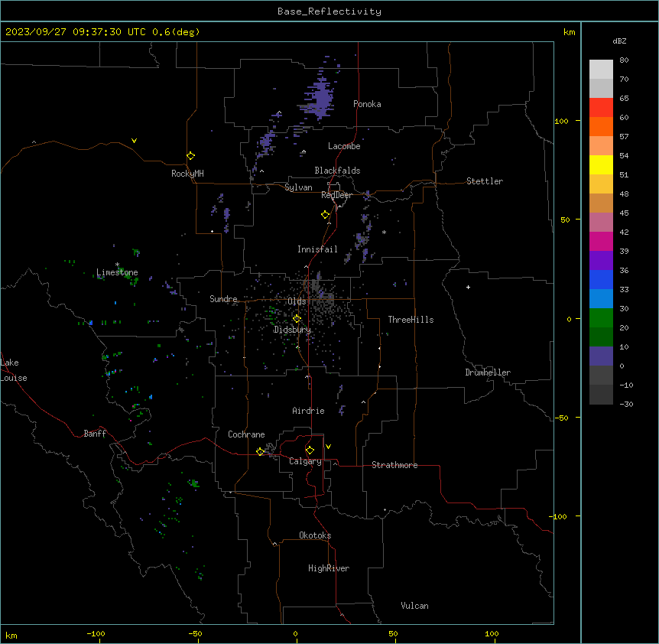Pick the magenta 39-42 dBZ legend swatch
Viewport: 659px width, 644px height.
601,241
